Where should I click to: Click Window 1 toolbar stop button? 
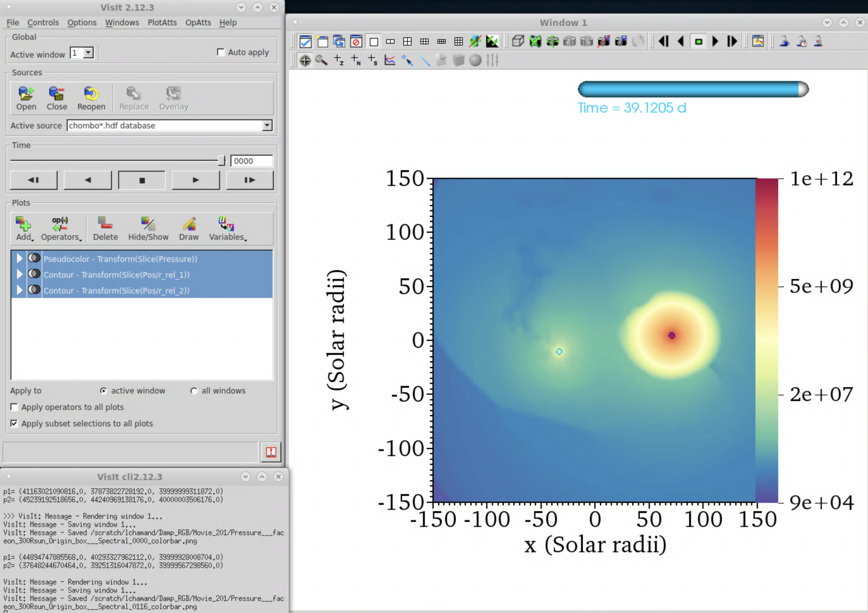698,41
